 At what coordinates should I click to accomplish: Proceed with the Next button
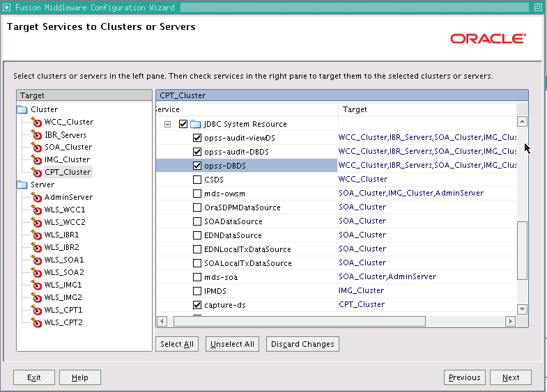(511, 377)
